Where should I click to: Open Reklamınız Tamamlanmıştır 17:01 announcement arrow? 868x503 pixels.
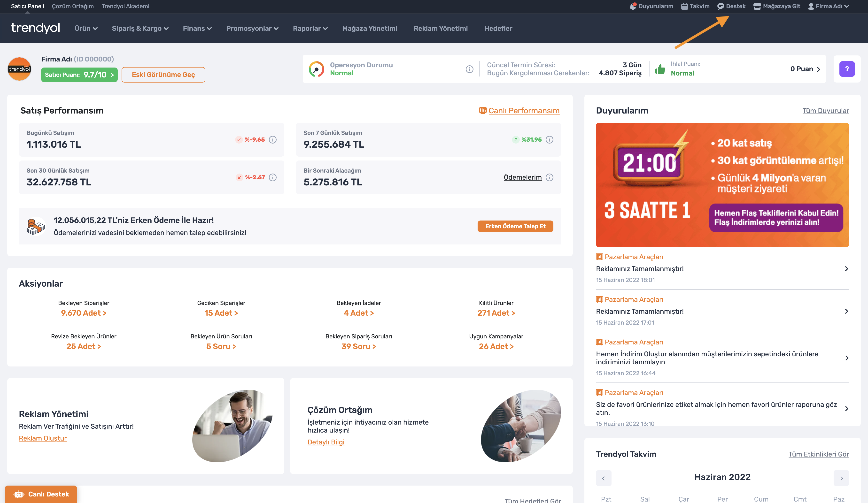(846, 311)
